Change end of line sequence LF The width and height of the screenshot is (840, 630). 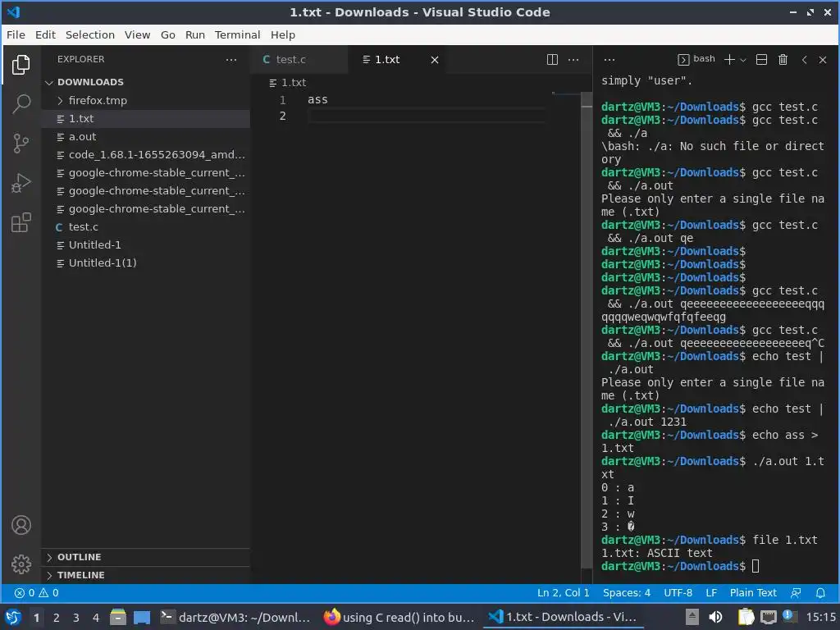pyautogui.click(x=711, y=593)
